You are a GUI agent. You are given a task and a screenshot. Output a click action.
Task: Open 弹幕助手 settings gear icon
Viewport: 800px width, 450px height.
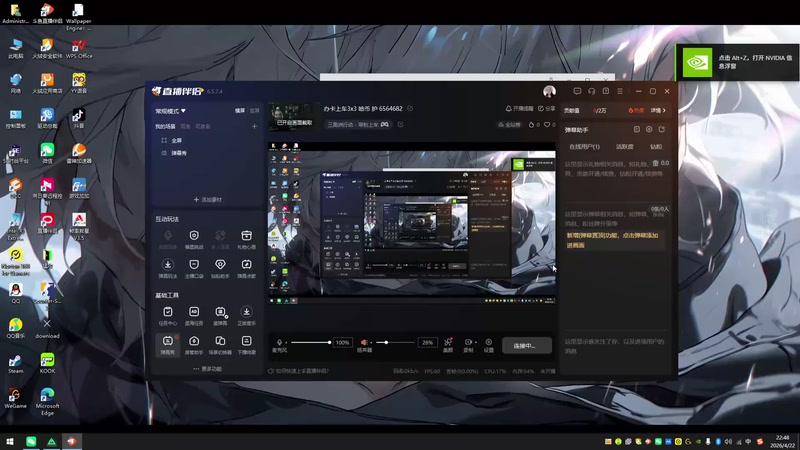pyautogui.click(x=649, y=130)
